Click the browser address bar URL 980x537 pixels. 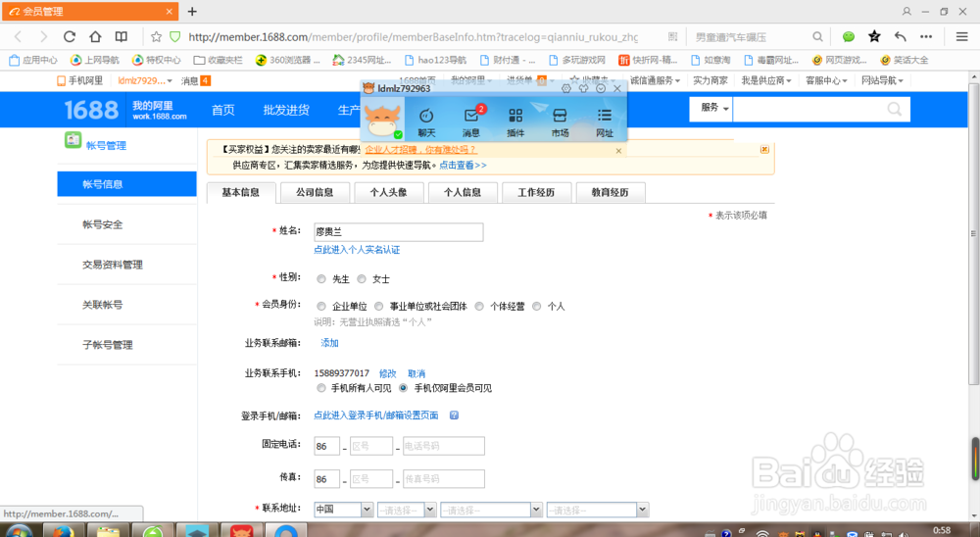tap(414, 37)
